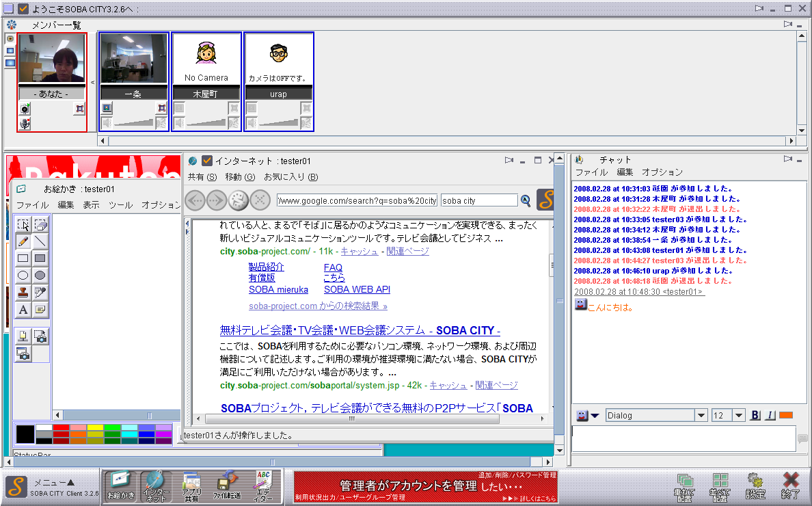The width and height of the screenshot is (812, 506).
Task: Activate the selection arrow tool
Action: point(23,224)
